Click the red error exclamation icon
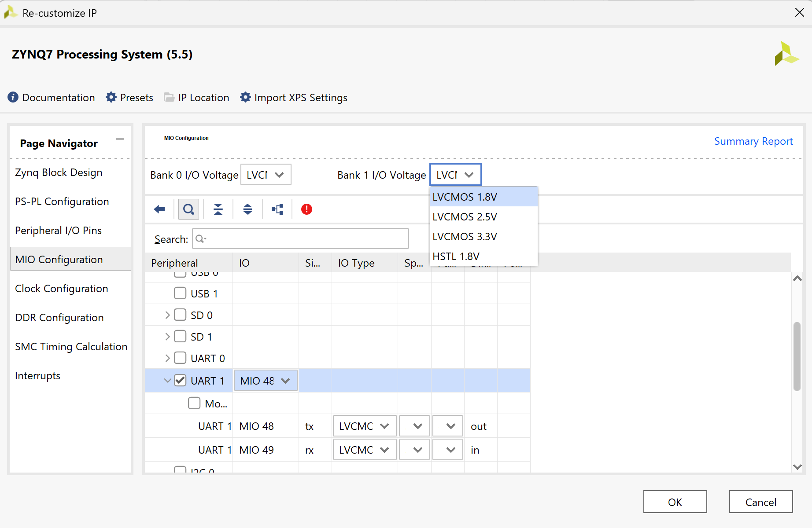Viewport: 812px width, 528px height. 306,209
